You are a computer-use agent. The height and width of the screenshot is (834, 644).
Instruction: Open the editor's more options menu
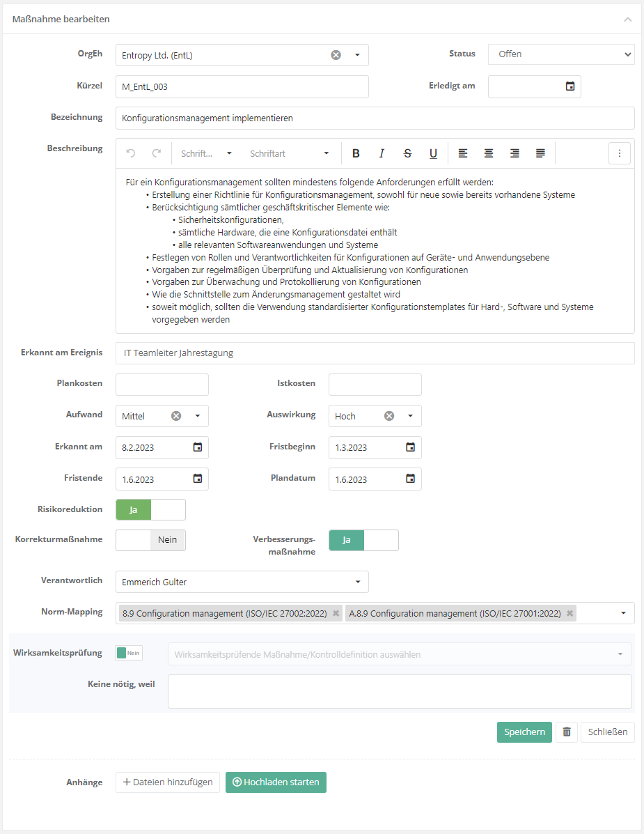620,154
